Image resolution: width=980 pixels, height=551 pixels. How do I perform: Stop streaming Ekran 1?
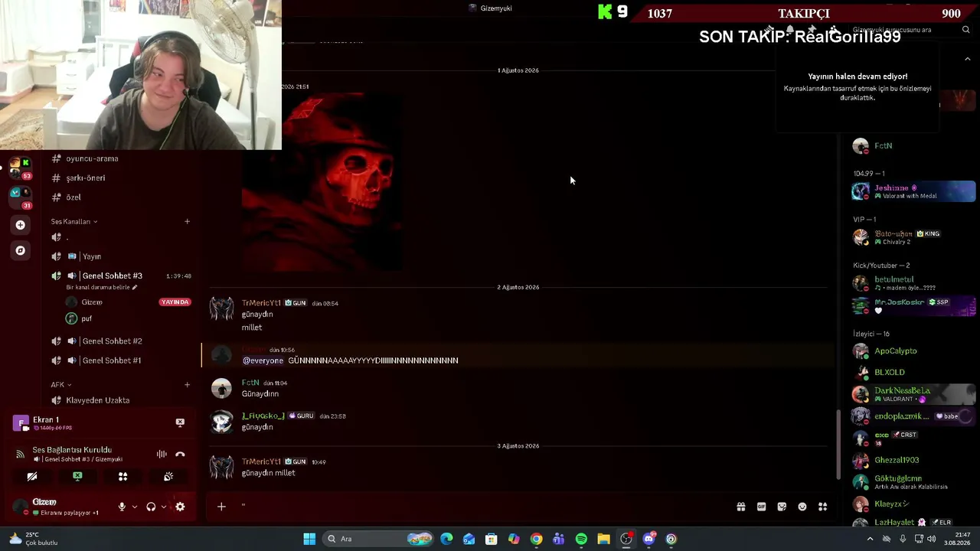click(x=180, y=422)
